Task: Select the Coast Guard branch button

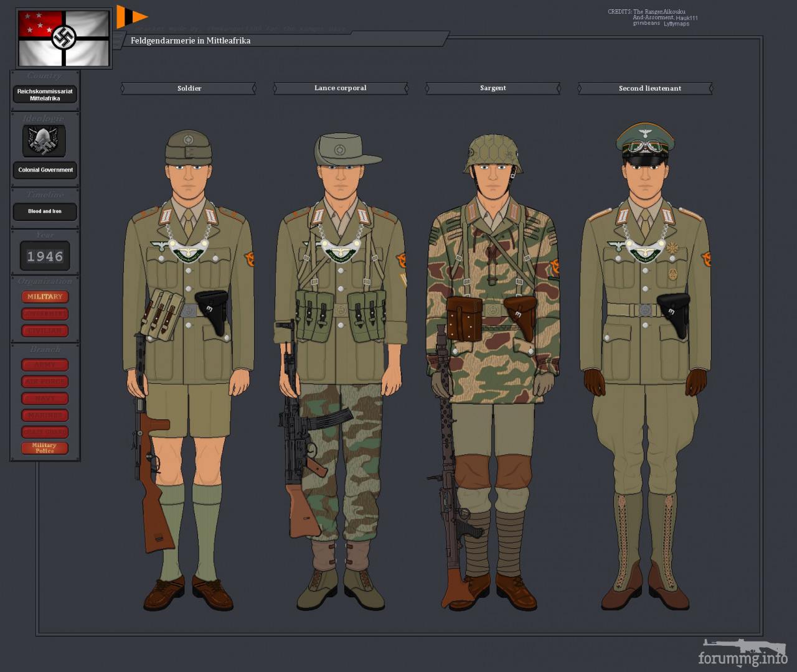Action: (45, 432)
